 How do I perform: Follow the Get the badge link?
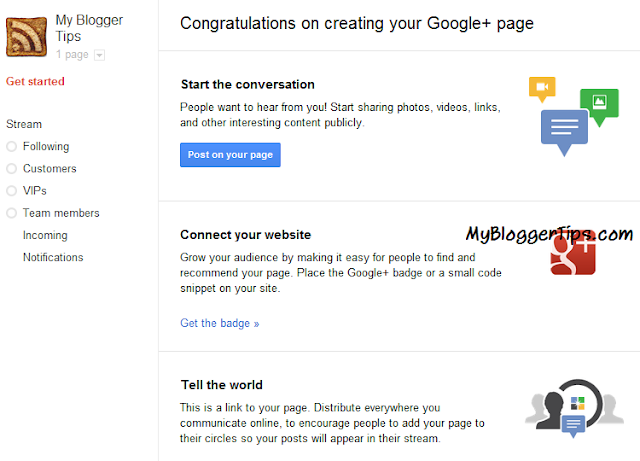(220, 323)
